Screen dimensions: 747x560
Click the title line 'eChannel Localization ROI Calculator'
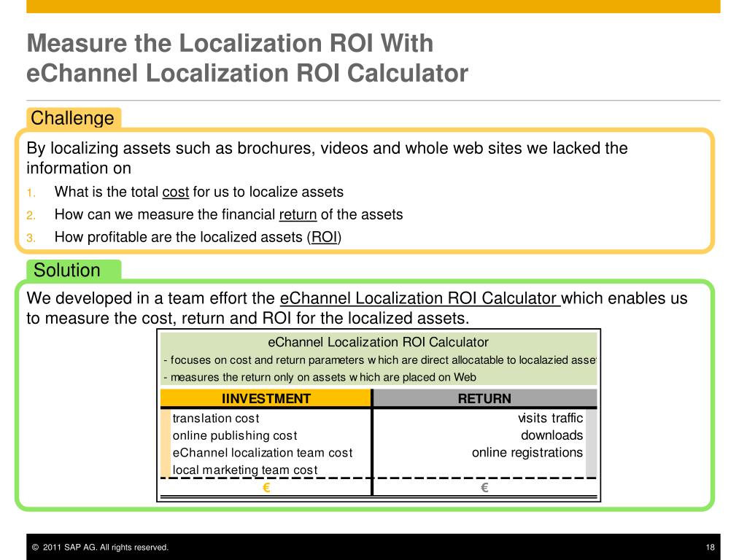[x=247, y=73]
